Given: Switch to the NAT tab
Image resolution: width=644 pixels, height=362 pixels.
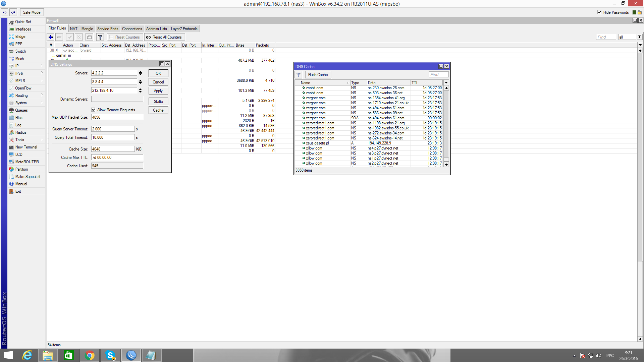Looking at the screenshot, I should 74,29.
